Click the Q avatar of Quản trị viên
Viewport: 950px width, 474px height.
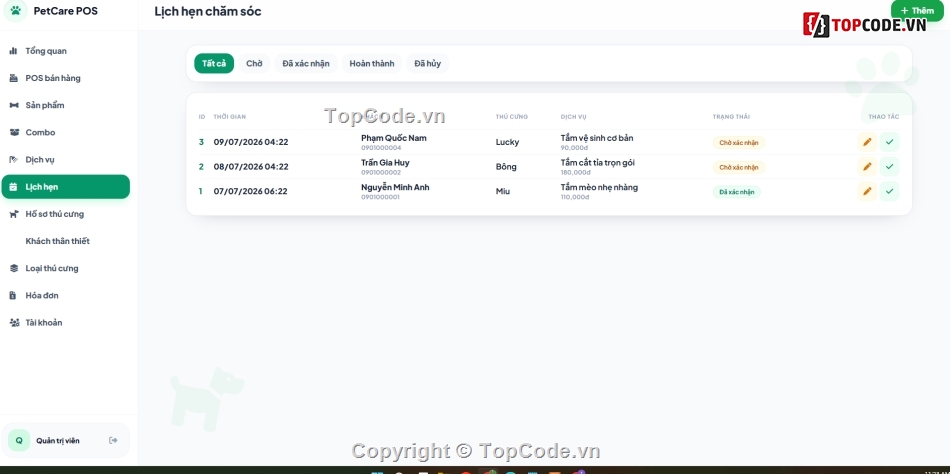coord(19,440)
